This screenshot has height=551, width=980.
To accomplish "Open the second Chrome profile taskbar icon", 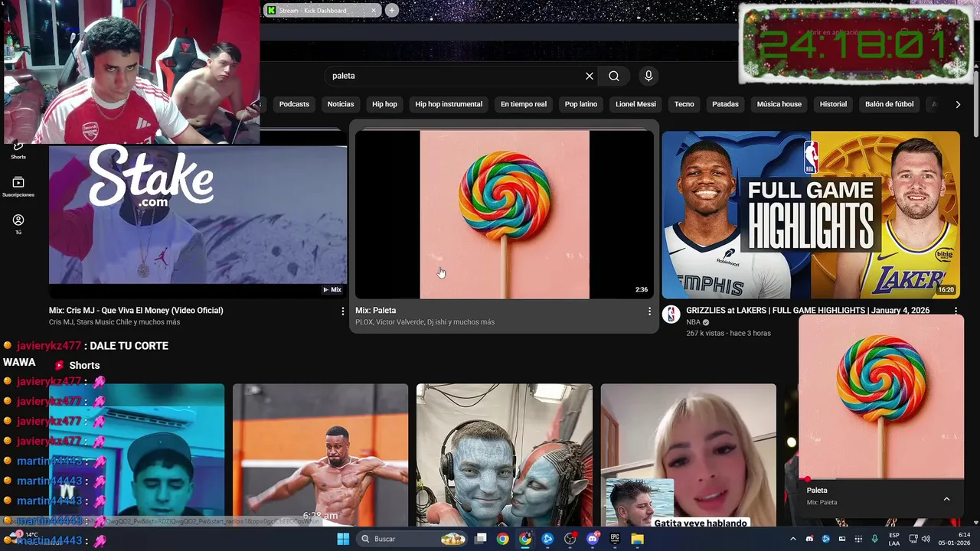I will tap(525, 539).
